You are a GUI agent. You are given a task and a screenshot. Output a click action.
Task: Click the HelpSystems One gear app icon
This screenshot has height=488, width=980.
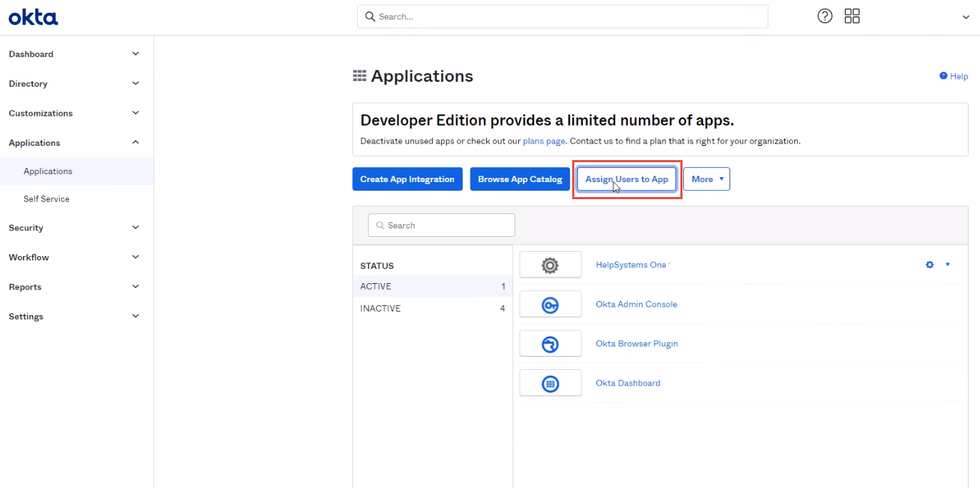550,265
